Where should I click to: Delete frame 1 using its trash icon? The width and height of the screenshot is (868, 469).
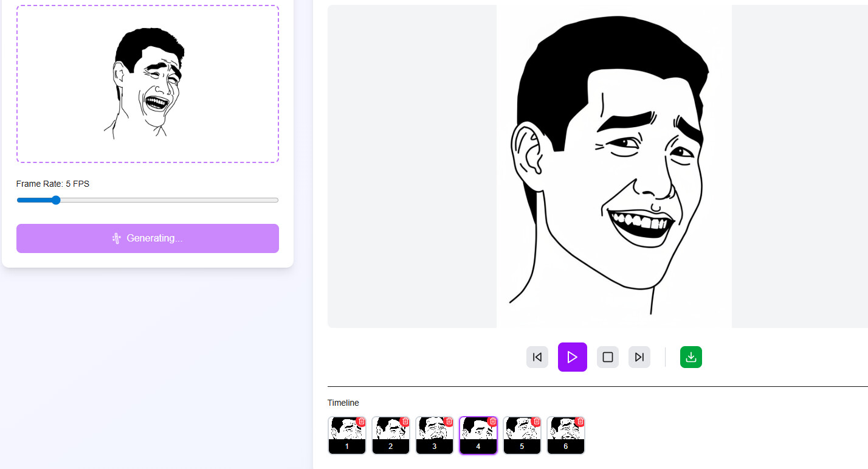(x=362, y=421)
